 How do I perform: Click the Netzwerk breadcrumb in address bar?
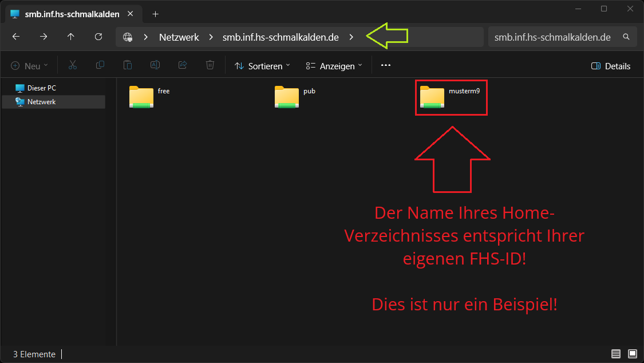[179, 37]
